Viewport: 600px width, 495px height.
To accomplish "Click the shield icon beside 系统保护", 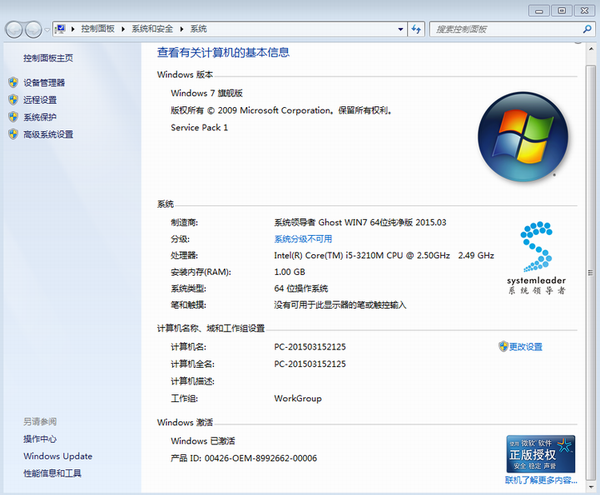I will point(12,117).
